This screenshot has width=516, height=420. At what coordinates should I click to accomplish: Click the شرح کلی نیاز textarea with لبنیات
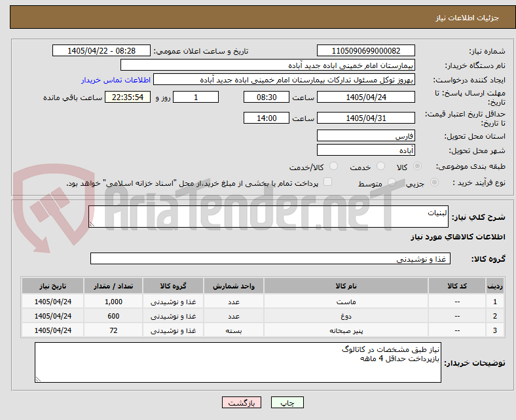coord(268,217)
